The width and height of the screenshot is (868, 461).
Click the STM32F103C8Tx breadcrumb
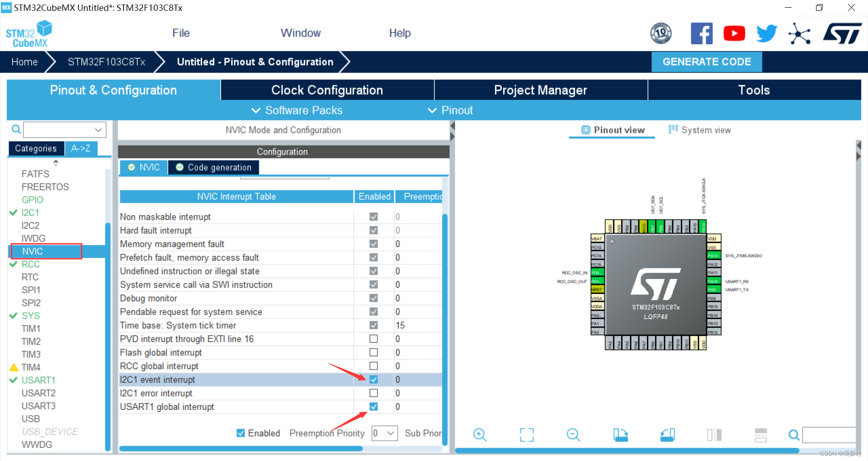[x=107, y=62]
